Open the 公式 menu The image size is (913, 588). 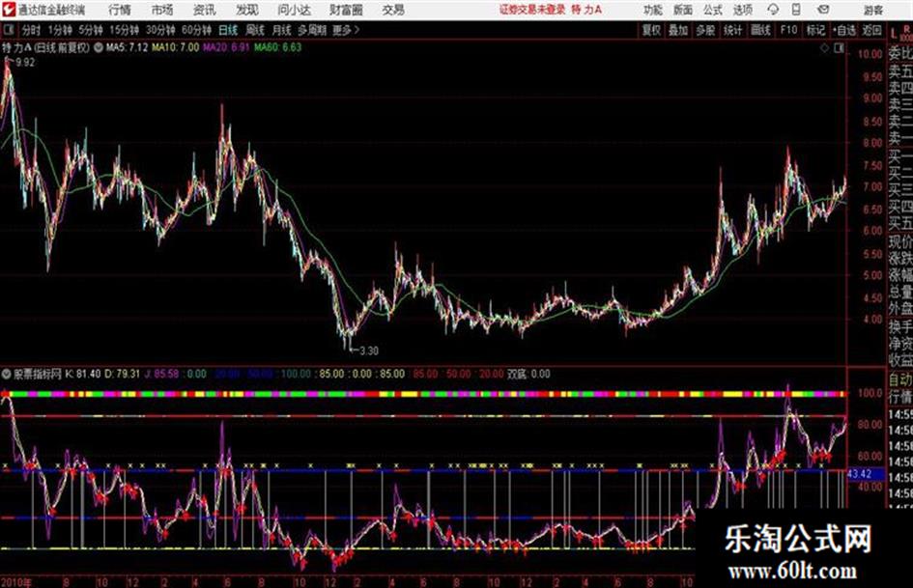click(x=712, y=10)
